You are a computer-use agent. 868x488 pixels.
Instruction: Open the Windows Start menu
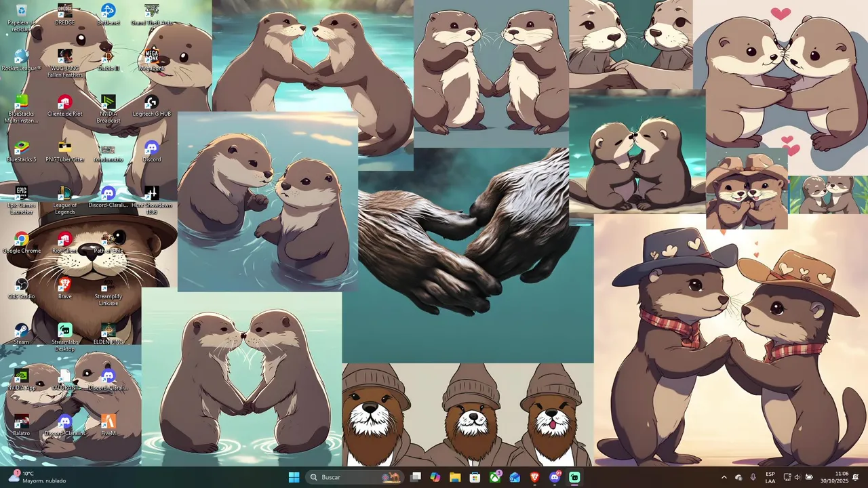(294, 477)
